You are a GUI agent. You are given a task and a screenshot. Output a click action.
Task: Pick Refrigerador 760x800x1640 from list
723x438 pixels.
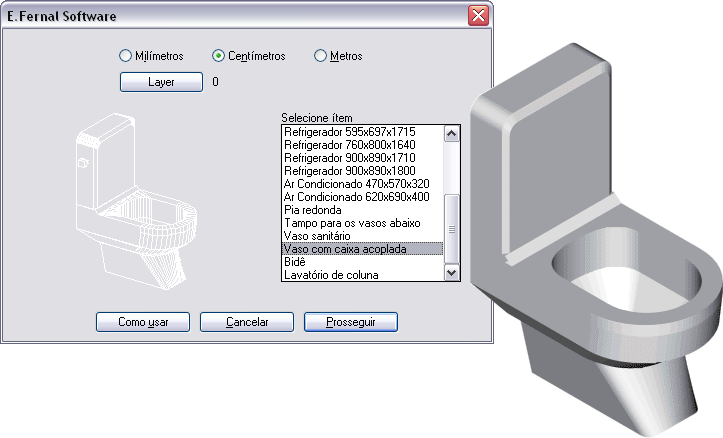tap(349, 145)
